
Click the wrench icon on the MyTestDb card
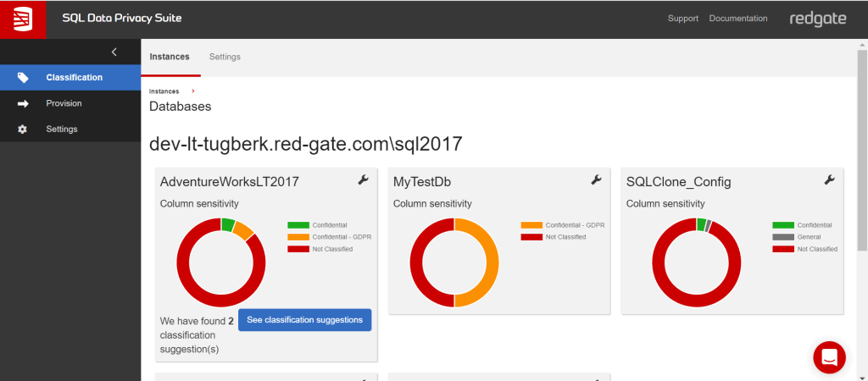click(x=596, y=179)
